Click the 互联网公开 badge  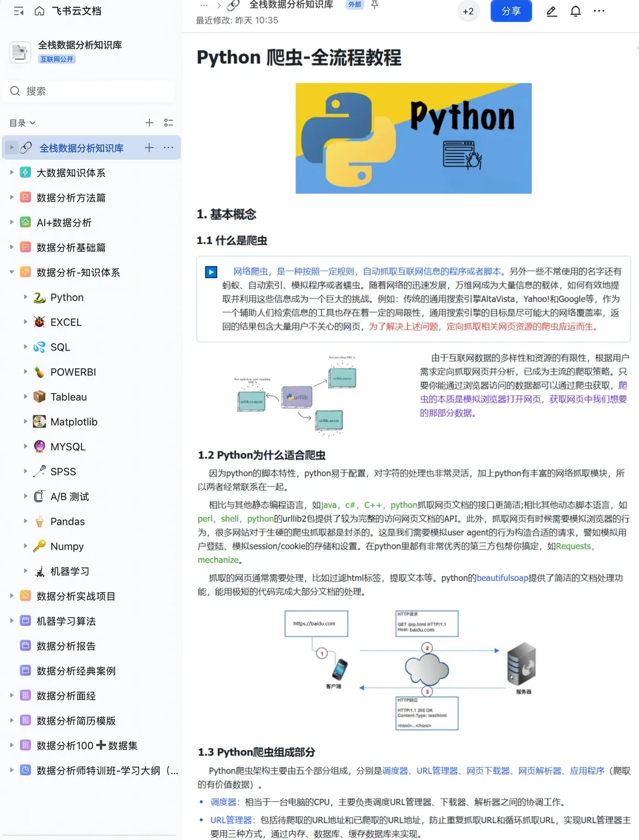57,59
